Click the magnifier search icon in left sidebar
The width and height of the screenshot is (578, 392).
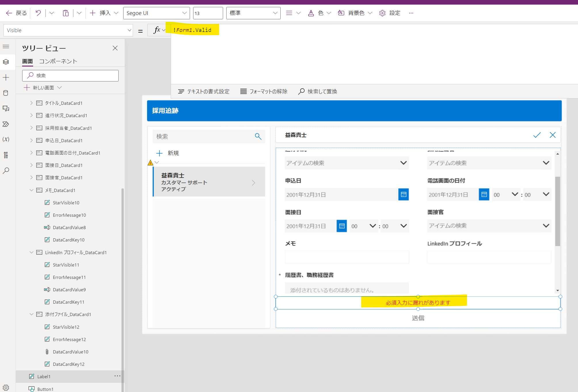tap(6, 171)
